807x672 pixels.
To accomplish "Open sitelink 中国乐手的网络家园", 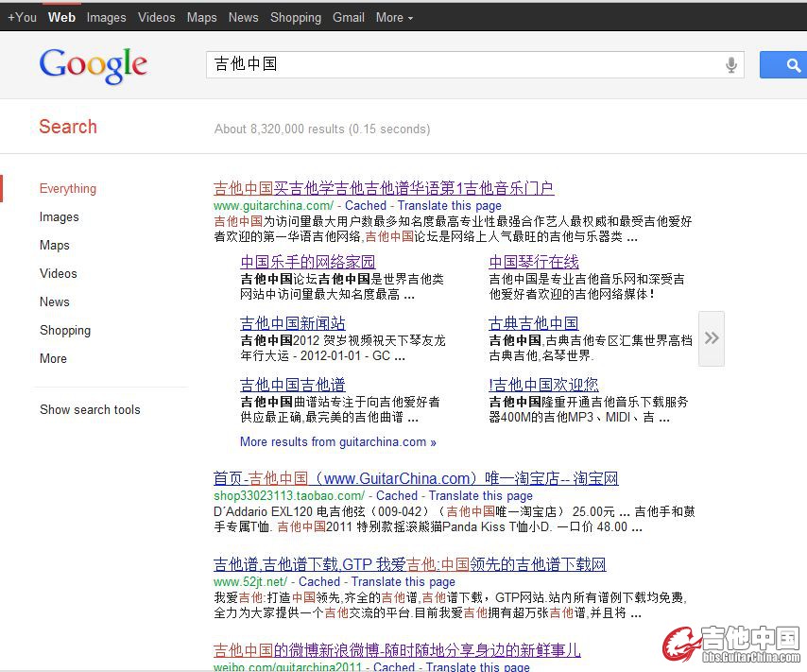I will click(308, 262).
